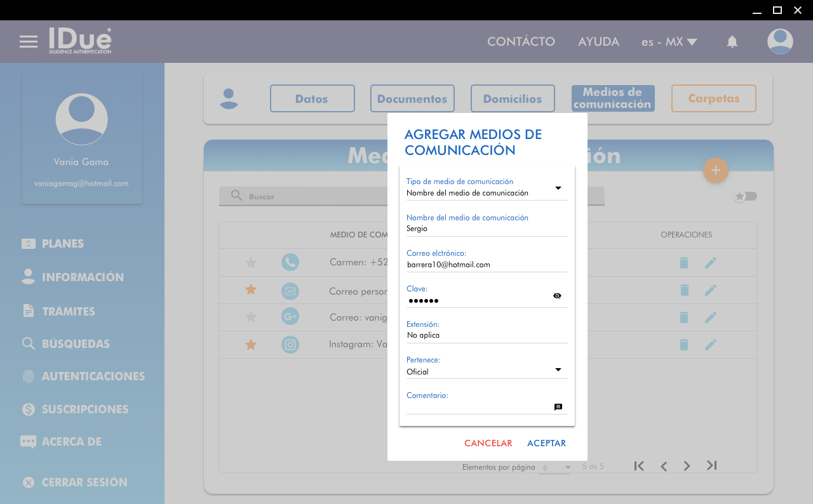This screenshot has width=813, height=504.
Task: Toggle the favorites filter switch
Action: [x=745, y=196]
